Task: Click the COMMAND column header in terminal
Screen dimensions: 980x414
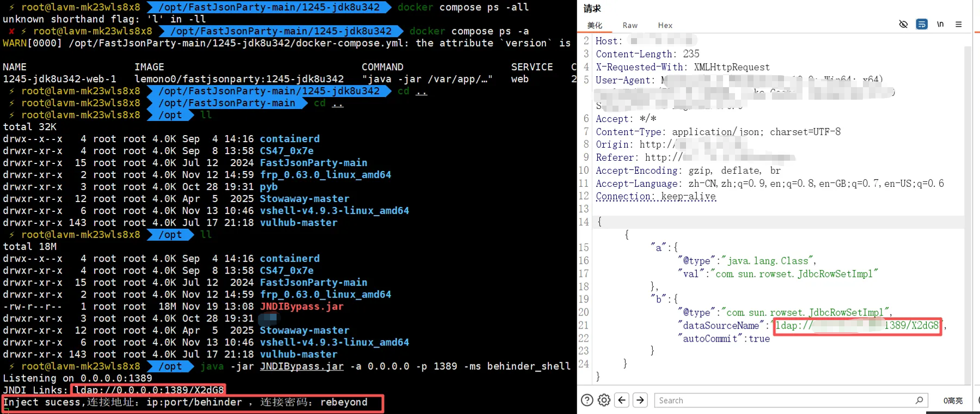Action: [383, 67]
